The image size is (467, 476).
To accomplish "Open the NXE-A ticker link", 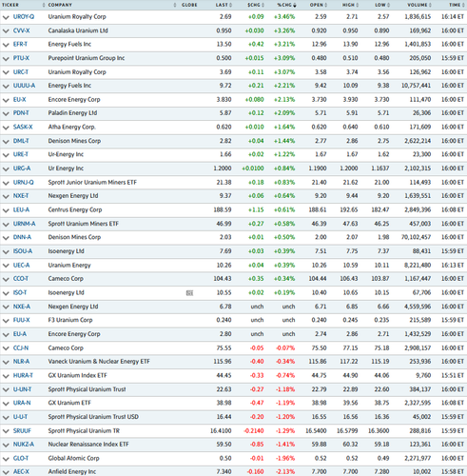I will click(x=22, y=307).
